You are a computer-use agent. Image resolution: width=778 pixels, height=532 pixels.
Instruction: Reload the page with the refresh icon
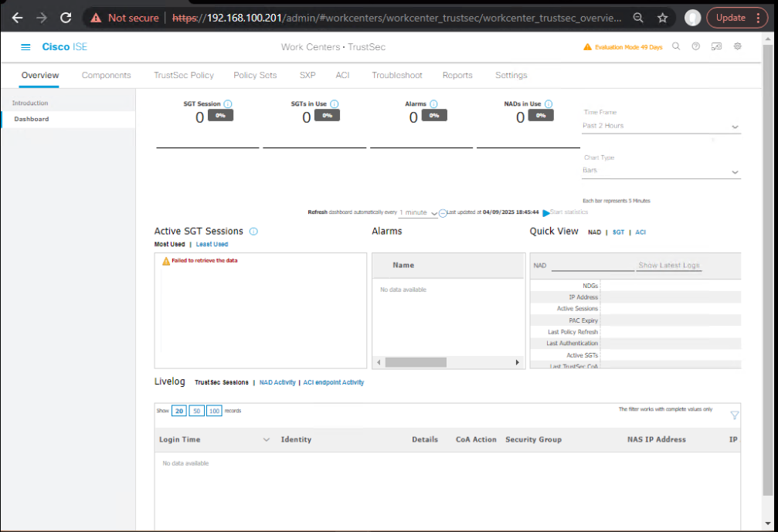(x=66, y=18)
